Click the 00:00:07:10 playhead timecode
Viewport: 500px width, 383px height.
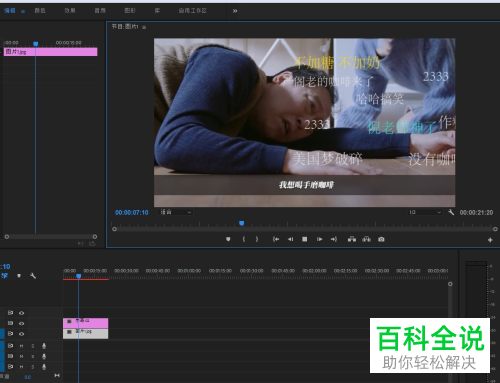[132, 212]
